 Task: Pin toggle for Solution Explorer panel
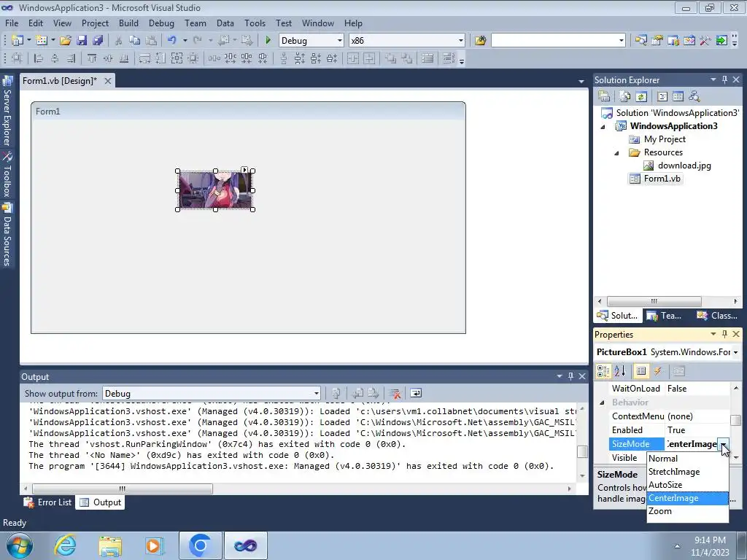(724, 79)
